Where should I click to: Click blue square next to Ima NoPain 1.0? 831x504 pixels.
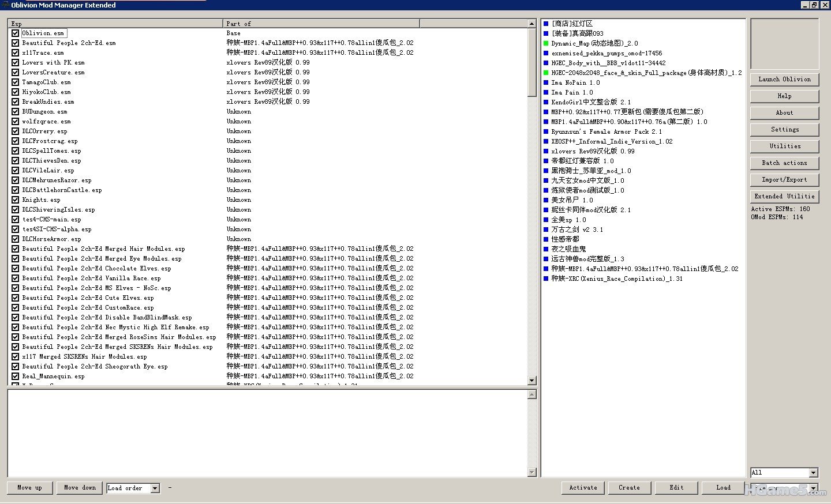(x=546, y=82)
